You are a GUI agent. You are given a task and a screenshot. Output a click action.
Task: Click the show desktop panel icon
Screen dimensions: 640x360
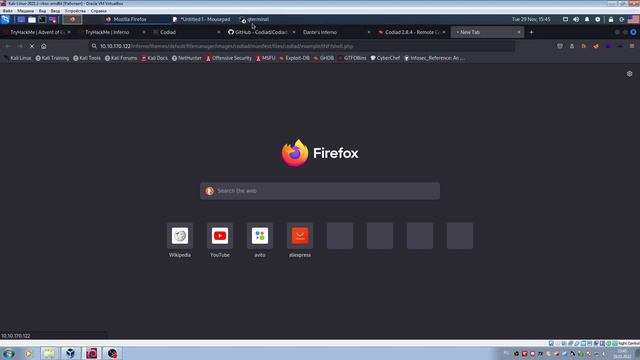pos(21,19)
